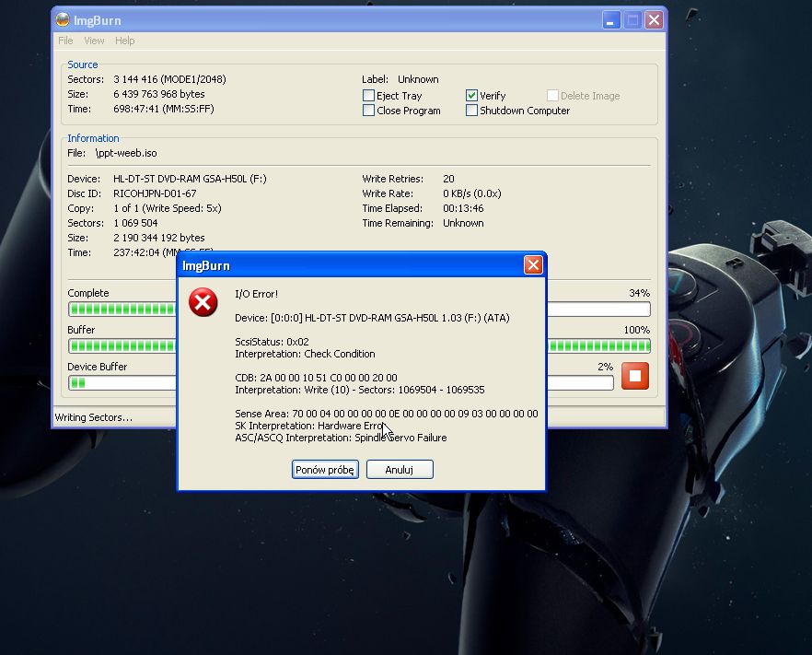The width and height of the screenshot is (812, 655).
Task: Click the source time 698:47:41 value
Action: [x=164, y=109]
